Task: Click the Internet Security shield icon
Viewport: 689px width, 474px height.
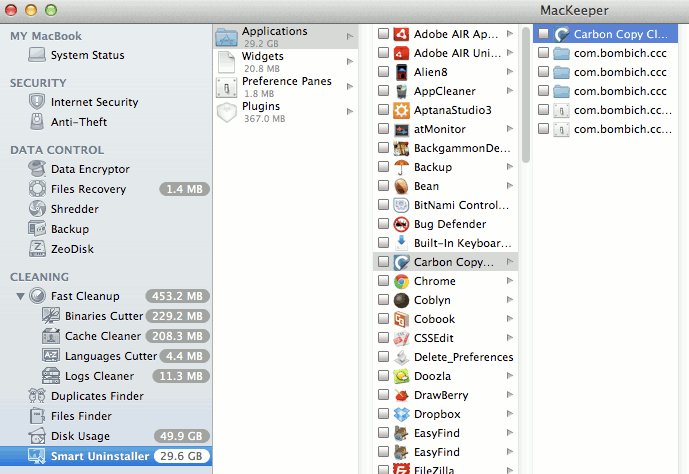Action: coord(37,102)
